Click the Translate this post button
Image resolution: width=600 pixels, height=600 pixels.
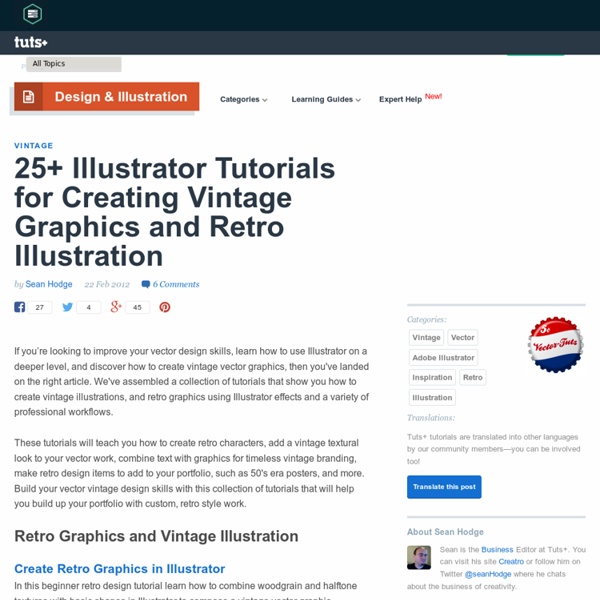(x=444, y=487)
